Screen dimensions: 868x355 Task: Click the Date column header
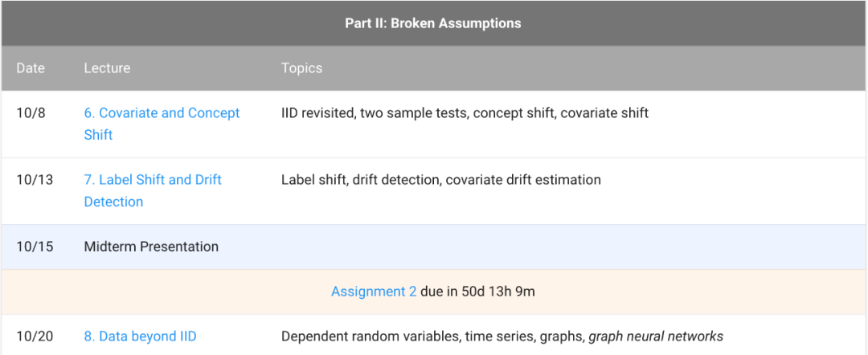coord(31,68)
